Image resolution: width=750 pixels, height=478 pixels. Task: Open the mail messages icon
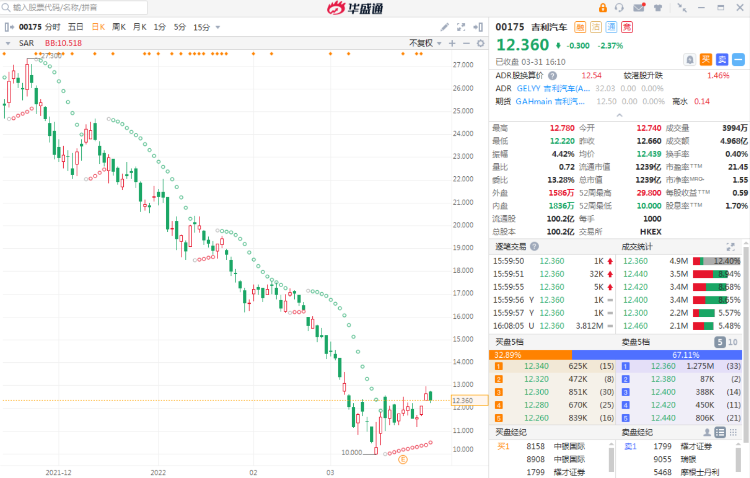click(639, 8)
